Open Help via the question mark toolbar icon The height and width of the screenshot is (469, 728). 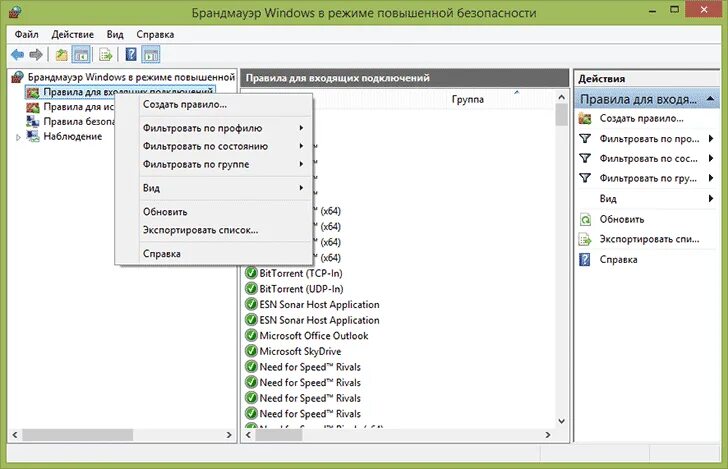(131, 54)
